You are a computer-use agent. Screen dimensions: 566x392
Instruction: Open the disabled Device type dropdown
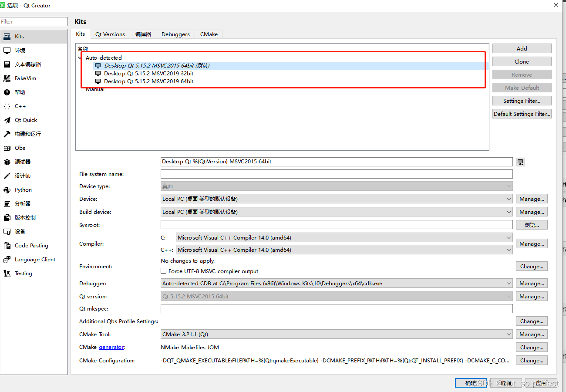tap(337, 186)
